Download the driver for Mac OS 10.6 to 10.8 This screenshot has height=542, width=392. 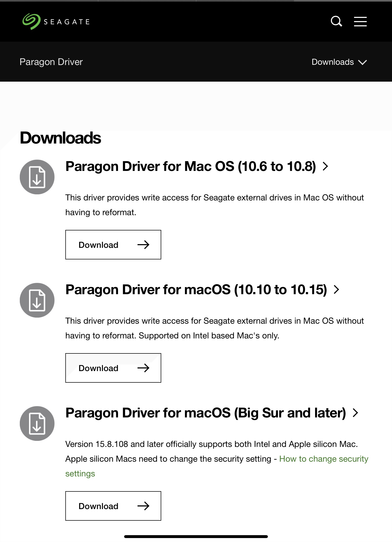(x=113, y=245)
